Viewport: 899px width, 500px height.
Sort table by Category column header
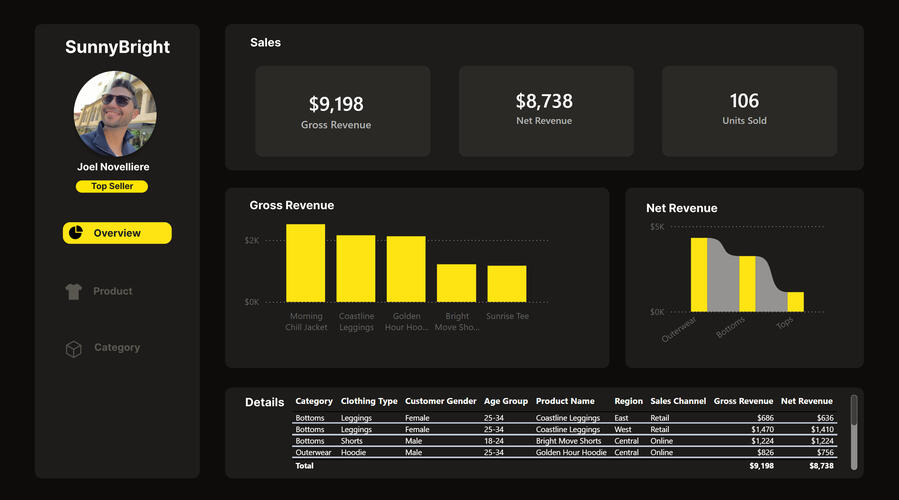click(314, 401)
